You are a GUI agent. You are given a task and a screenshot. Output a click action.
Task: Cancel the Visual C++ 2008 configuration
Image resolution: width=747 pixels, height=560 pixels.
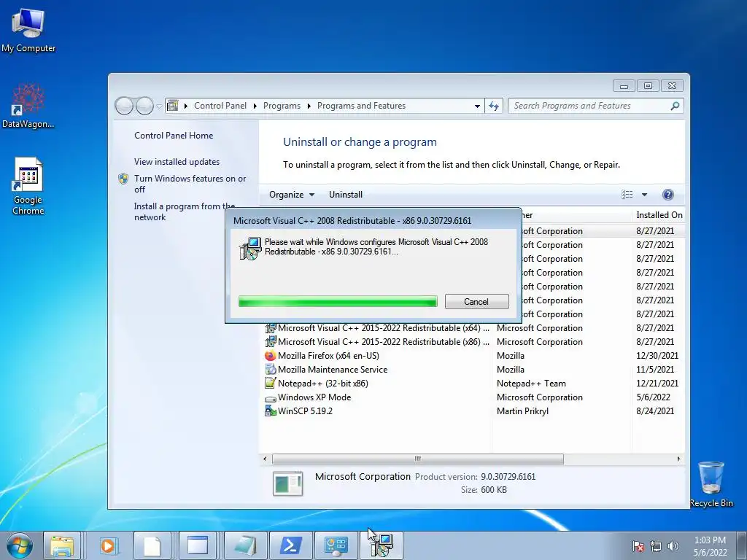click(x=476, y=301)
